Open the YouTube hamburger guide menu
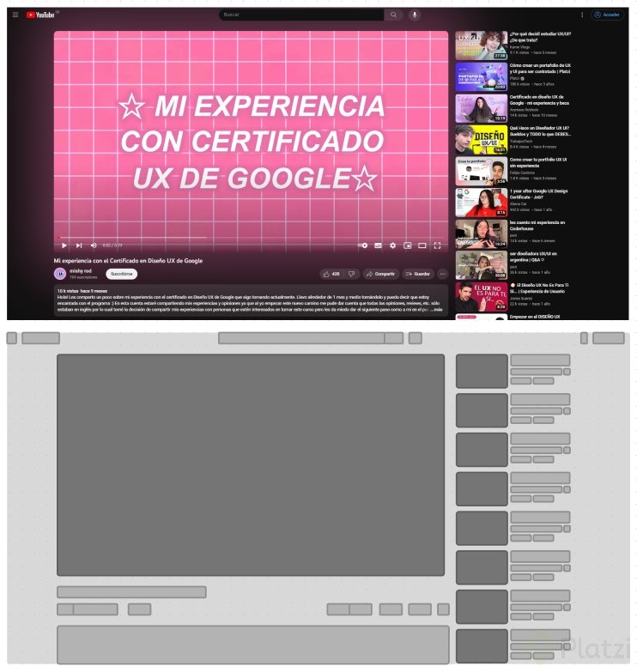Screen dimensions: 637x672 [15, 15]
